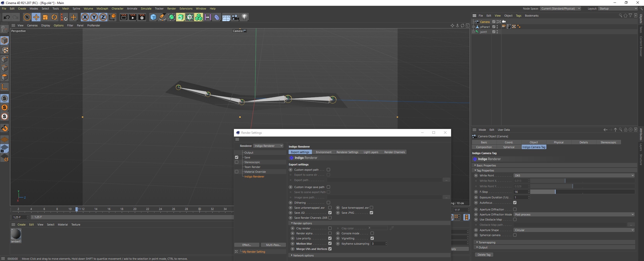The image size is (644, 261).
Task: Open the White Point D65 dropdown
Action: point(574,176)
